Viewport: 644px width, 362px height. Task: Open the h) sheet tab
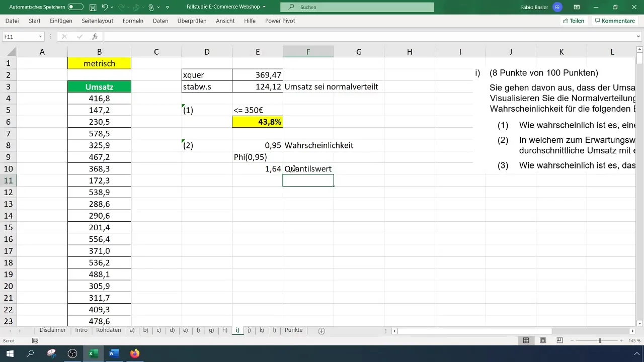[x=224, y=330]
